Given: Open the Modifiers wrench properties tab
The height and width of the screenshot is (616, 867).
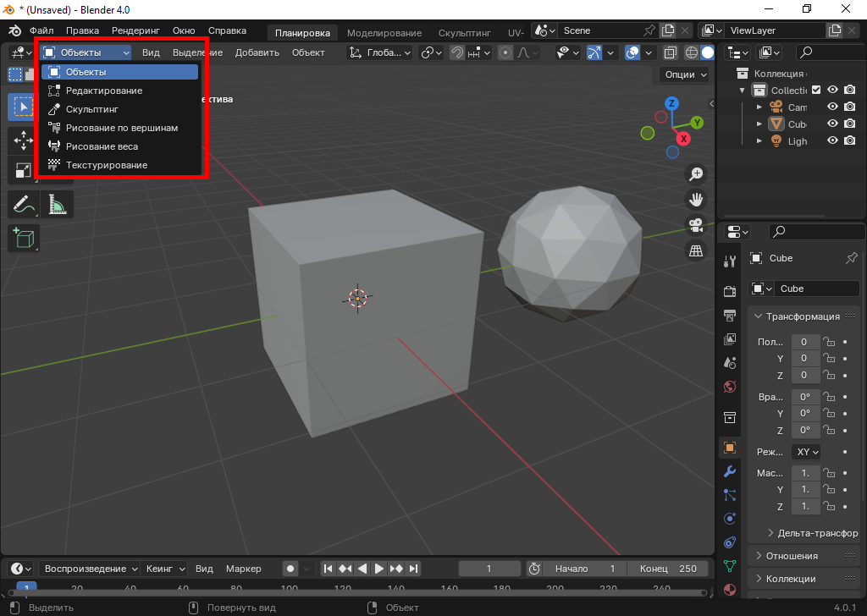Looking at the screenshot, I should (x=729, y=470).
